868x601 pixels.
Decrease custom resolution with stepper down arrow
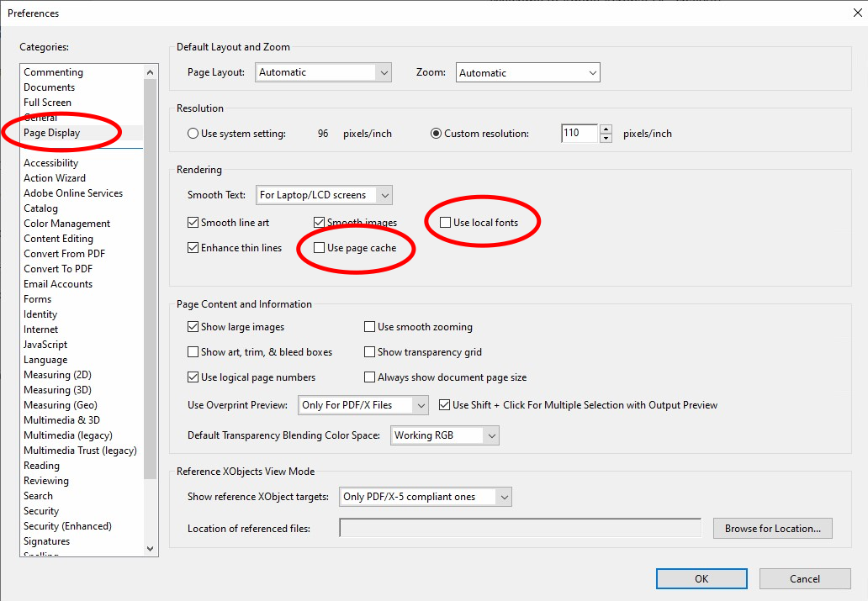pyautogui.click(x=606, y=138)
